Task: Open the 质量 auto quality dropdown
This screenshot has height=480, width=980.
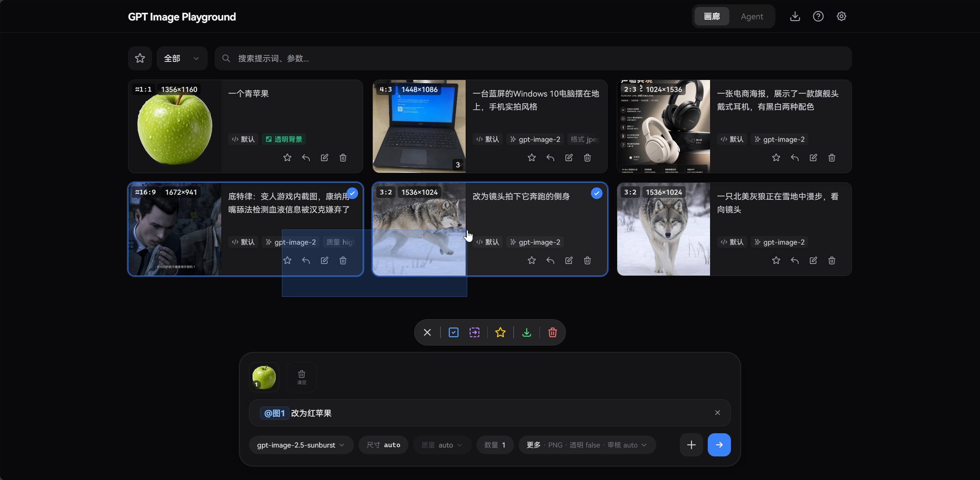Action: (x=442, y=445)
